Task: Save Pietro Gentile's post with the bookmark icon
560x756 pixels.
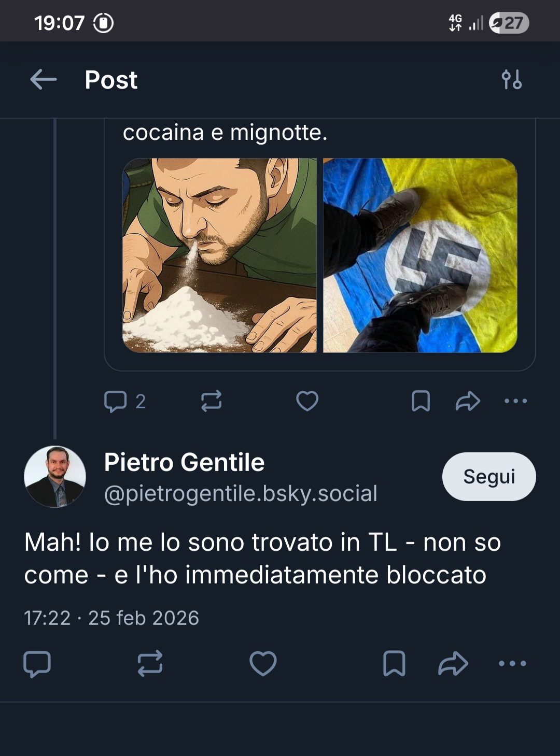Action: (394, 664)
